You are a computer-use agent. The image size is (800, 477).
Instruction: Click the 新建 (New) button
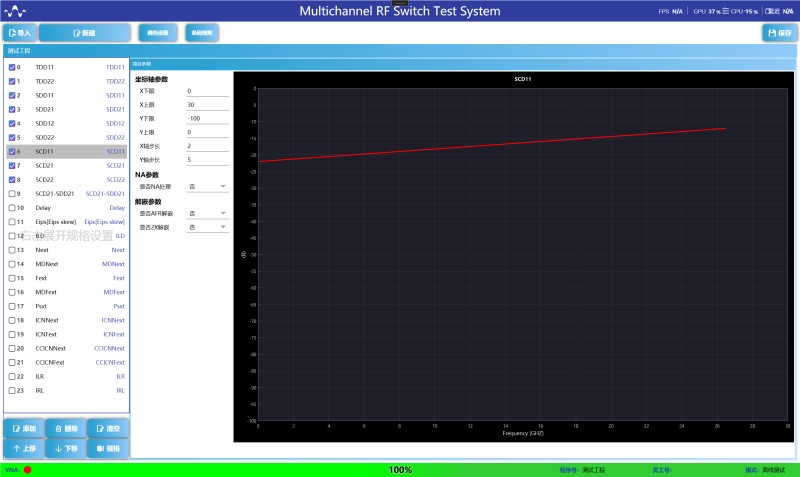[84, 33]
